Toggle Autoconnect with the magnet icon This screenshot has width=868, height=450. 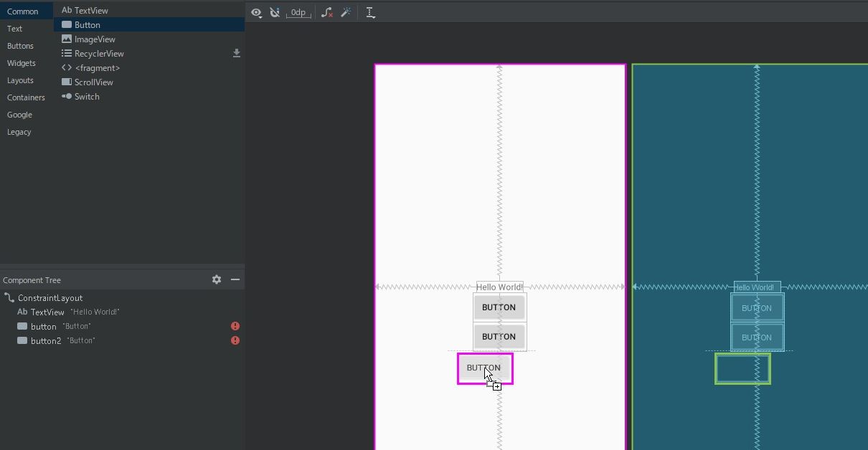click(275, 12)
